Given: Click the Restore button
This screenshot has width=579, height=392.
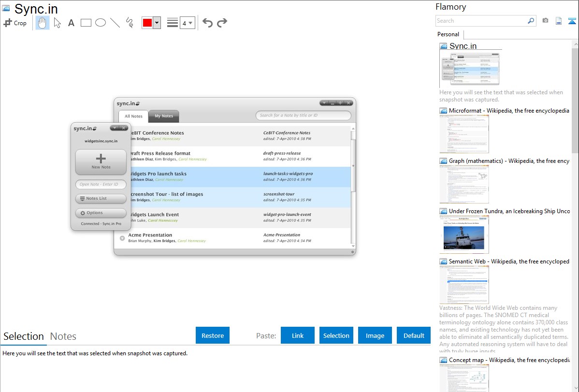Looking at the screenshot, I should 213,335.
